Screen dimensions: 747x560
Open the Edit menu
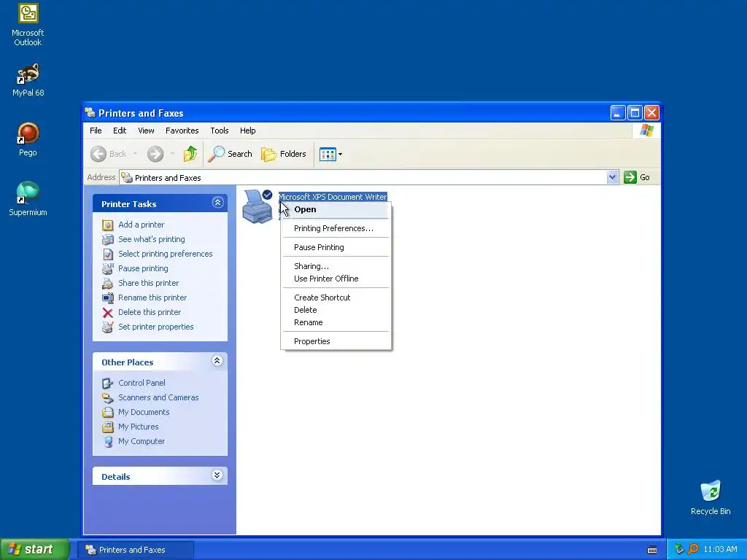[120, 131]
